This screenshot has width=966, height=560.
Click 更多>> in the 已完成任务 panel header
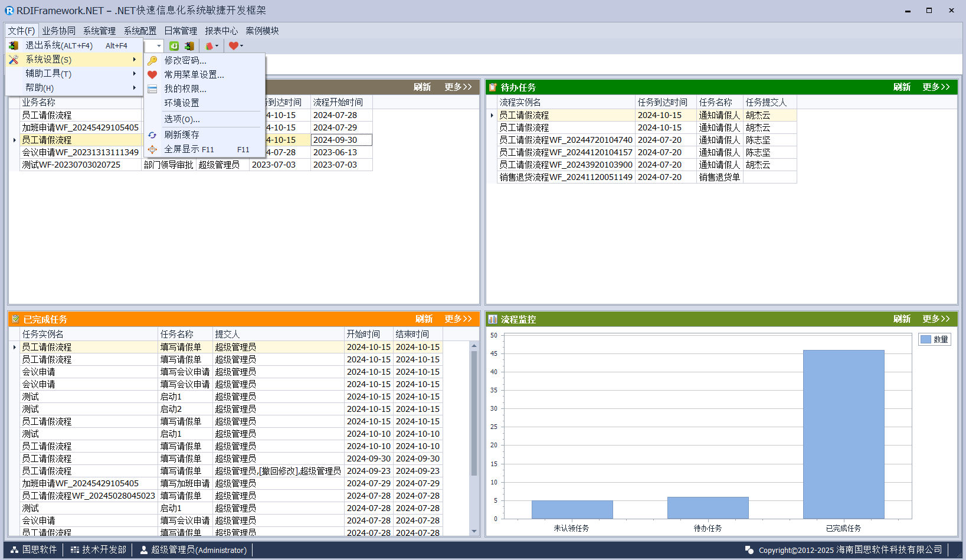click(x=458, y=319)
